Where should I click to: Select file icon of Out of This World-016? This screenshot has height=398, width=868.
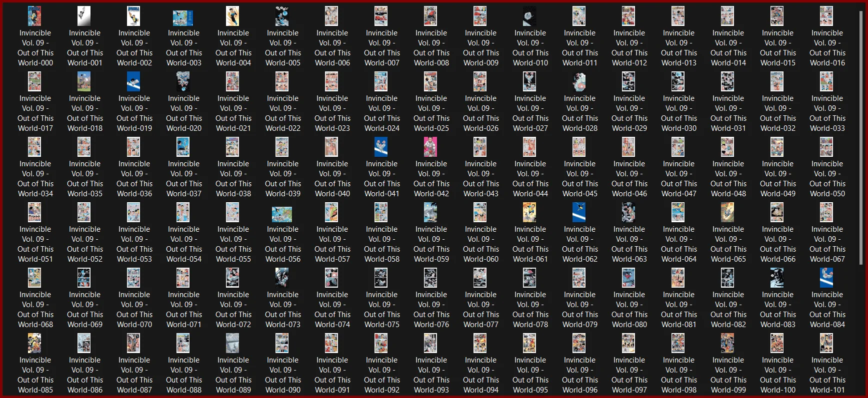coord(826,16)
